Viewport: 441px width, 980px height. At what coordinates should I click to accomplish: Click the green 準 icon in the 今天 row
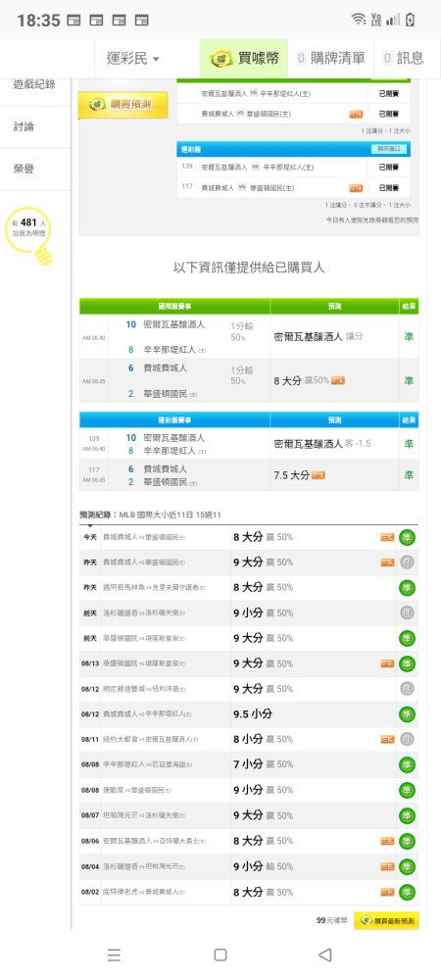click(x=408, y=537)
